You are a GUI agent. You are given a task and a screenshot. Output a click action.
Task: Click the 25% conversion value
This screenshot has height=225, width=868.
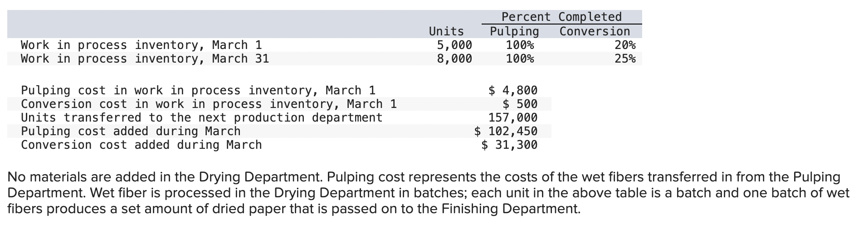(x=625, y=59)
